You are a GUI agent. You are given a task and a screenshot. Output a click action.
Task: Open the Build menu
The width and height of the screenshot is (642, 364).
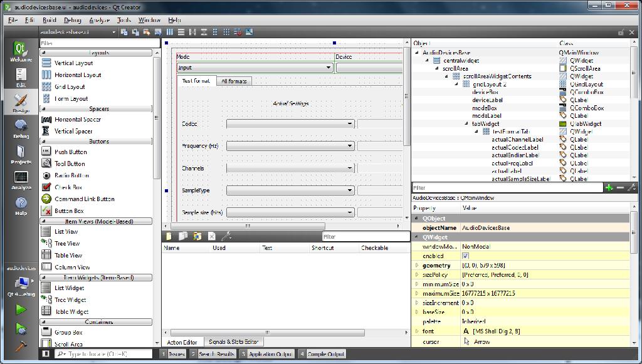pos(49,20)
